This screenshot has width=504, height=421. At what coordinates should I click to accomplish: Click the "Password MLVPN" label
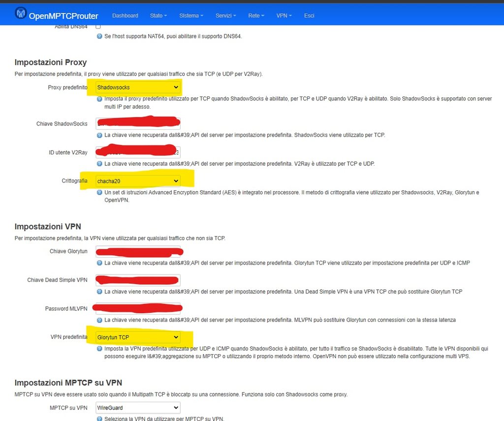tap(66, 308)
